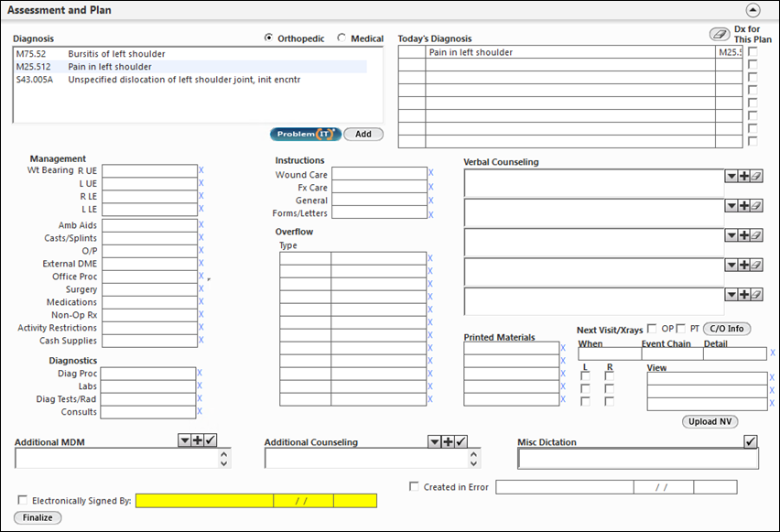The image size is (780, 532).
Task: Open the Additional MDM dropdown arrow
Action: [x=185, y=440]
